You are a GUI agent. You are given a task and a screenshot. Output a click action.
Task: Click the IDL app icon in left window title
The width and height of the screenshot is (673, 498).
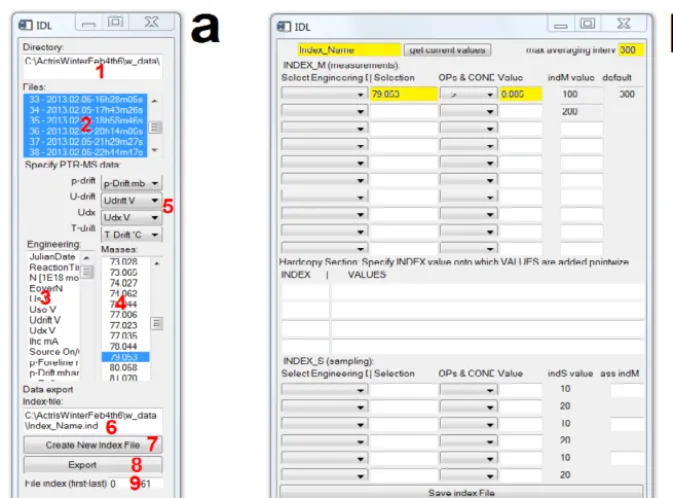pyautogui.click(x=25, y=25)
